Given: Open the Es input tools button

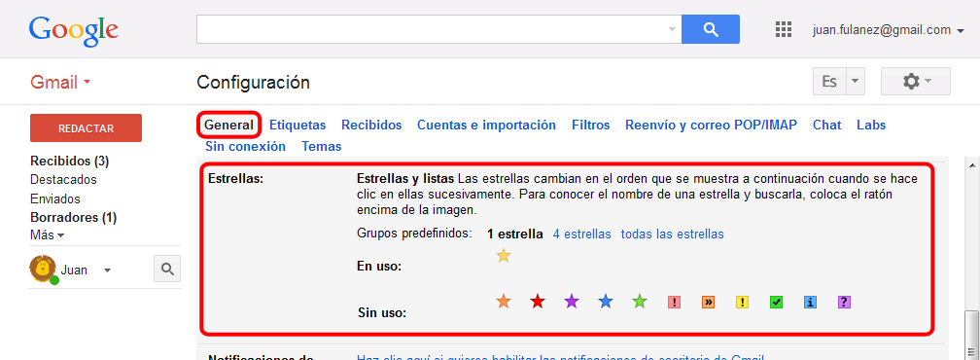Looking at the screenshot, I should tap(829, 82).
